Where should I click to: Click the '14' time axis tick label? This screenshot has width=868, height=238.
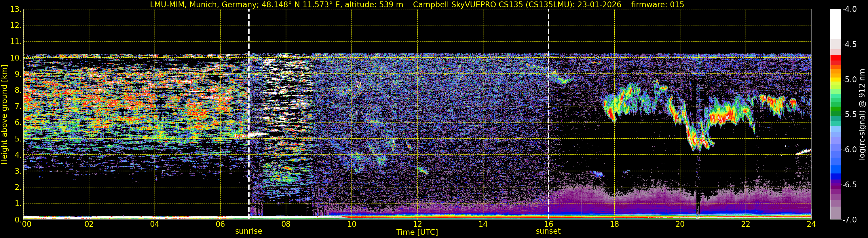click(x=483, y=224)
